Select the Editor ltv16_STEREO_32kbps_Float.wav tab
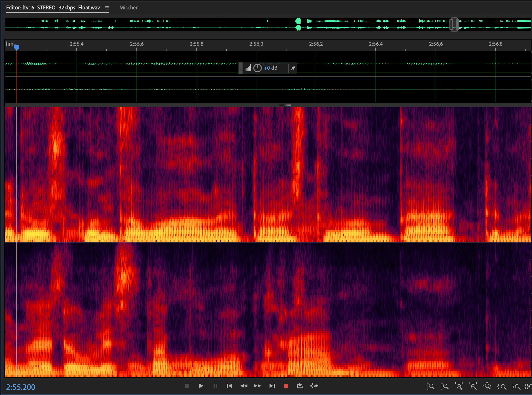Screen dimensions: 532x395 (x=53, y=8)
